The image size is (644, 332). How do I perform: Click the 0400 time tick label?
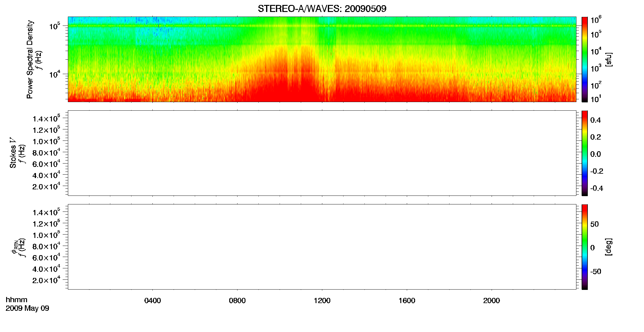coord(153,301)
